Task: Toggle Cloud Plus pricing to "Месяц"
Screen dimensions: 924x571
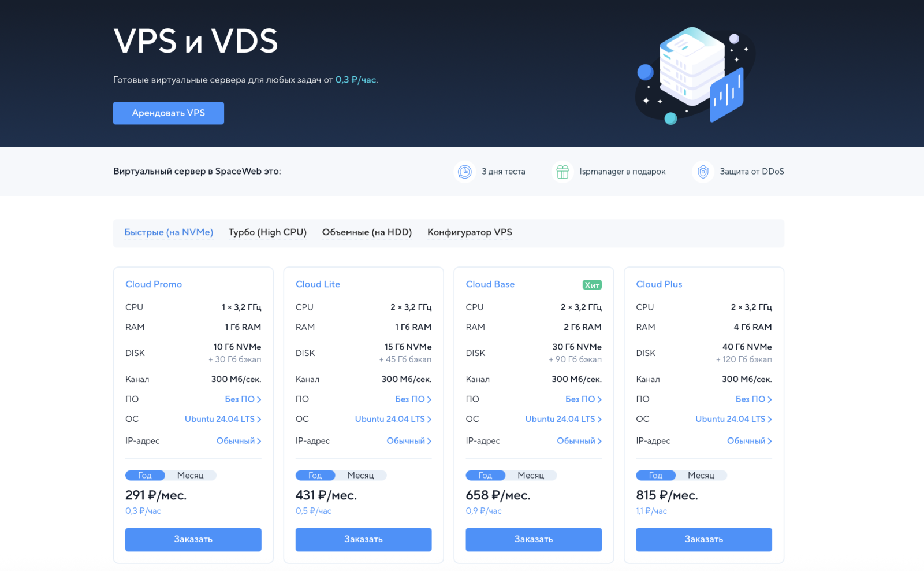Action: point(701,476)
